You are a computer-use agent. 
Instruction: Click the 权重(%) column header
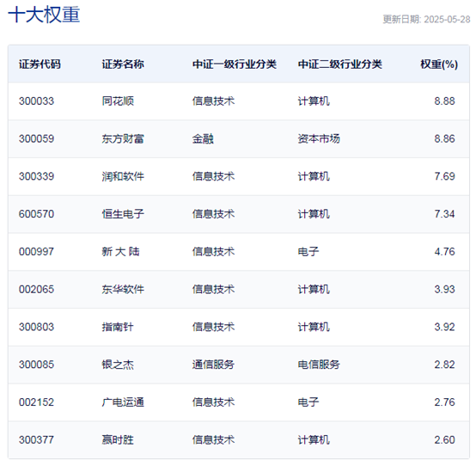[x=439, y=64]
